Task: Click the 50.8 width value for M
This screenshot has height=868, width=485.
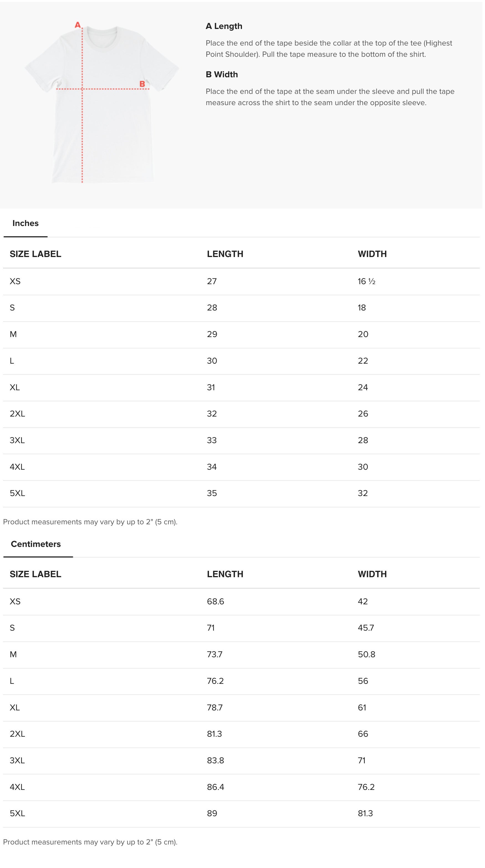Action: [x=366, y=654]
